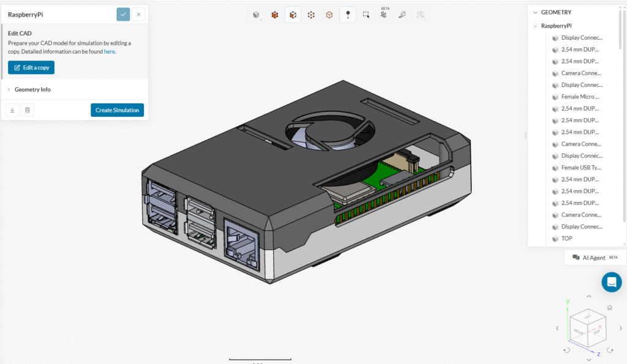Click the Create Simulation button
Viewport: 627px width, 364px height.
(117, 110)
